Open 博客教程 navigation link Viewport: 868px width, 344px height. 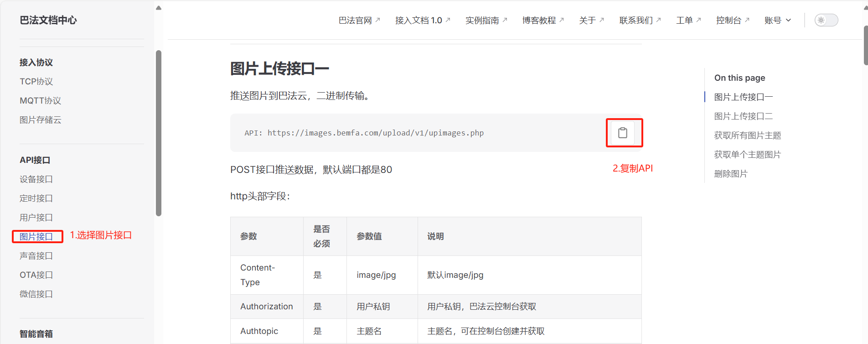click(x=543, y=20)
